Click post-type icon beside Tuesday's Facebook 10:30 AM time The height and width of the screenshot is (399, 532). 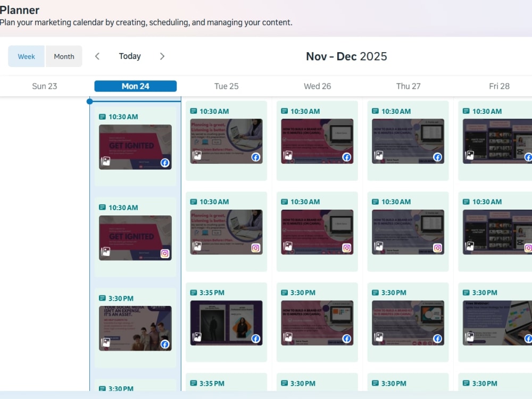pyautogui.click(x=194, y=111)
